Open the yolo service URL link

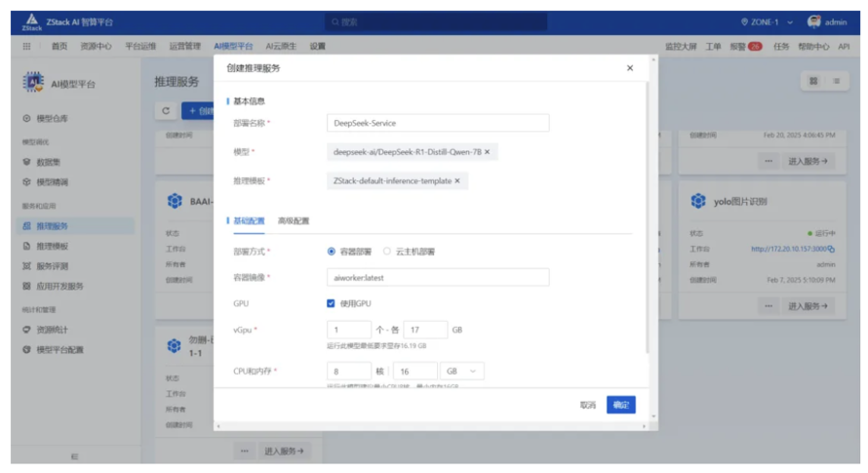789,250
